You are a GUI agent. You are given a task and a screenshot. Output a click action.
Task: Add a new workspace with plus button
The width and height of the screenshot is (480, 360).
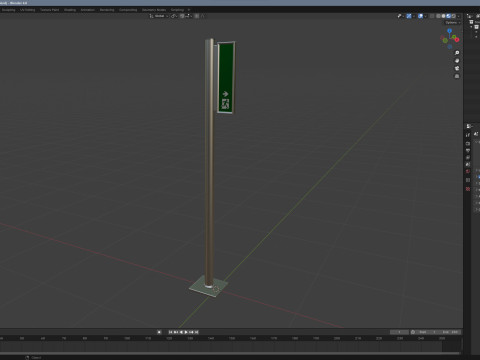point(189,10)
